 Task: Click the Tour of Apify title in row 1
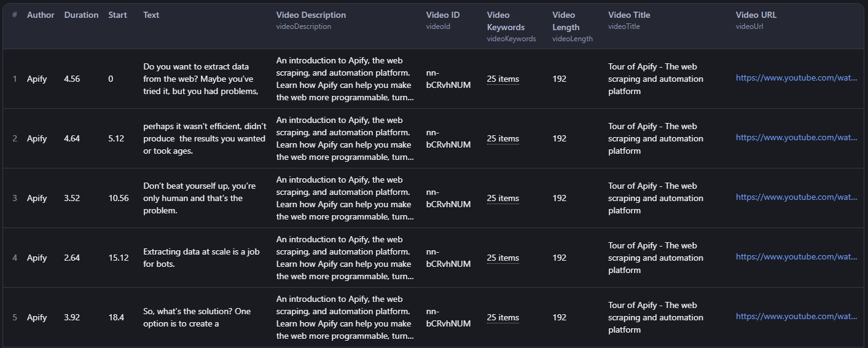pyautogui.click(x=655, y=79)
